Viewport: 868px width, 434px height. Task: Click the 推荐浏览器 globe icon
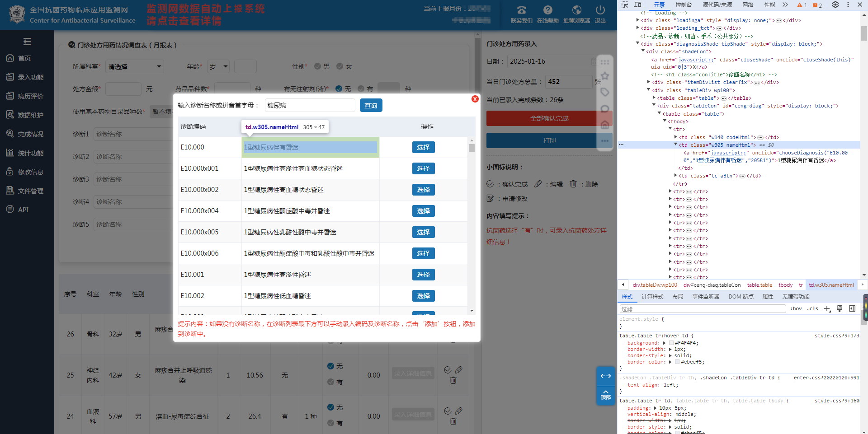pyautogui.click(x=576, y=10)
